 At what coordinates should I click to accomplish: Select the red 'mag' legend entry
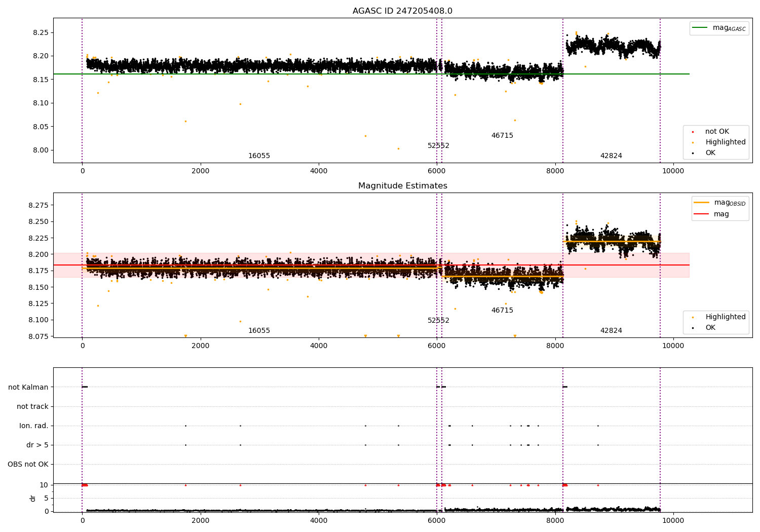click(x=712, y=214)
